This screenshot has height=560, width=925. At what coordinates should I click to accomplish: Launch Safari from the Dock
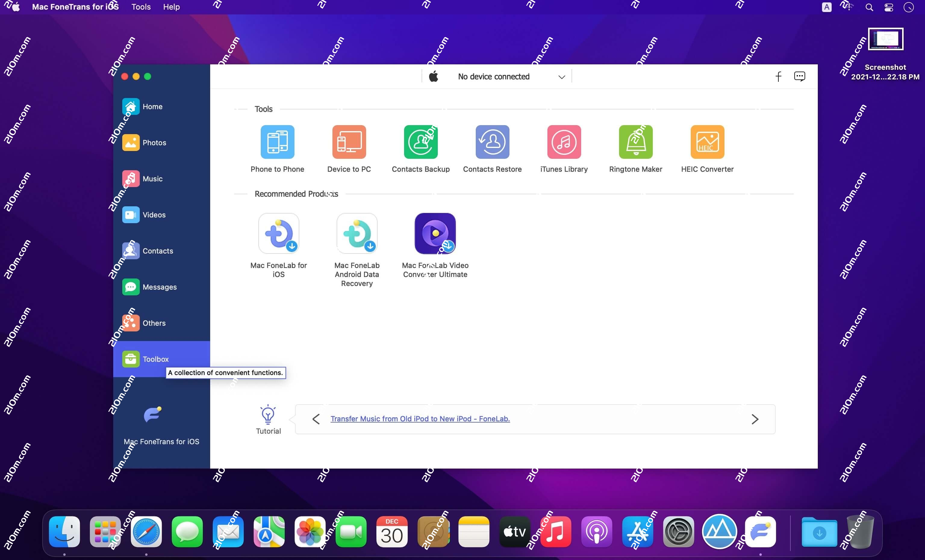pos(146,531)
